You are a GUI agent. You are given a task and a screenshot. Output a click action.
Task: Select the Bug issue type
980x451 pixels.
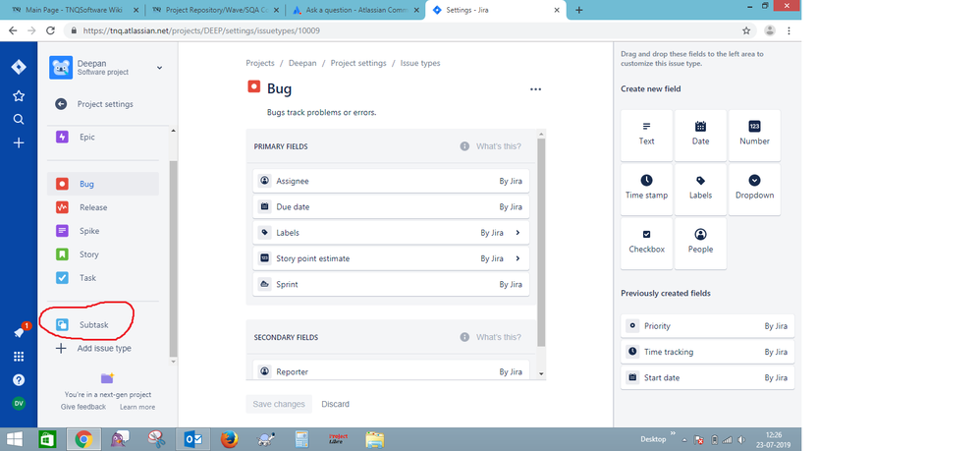103,184
